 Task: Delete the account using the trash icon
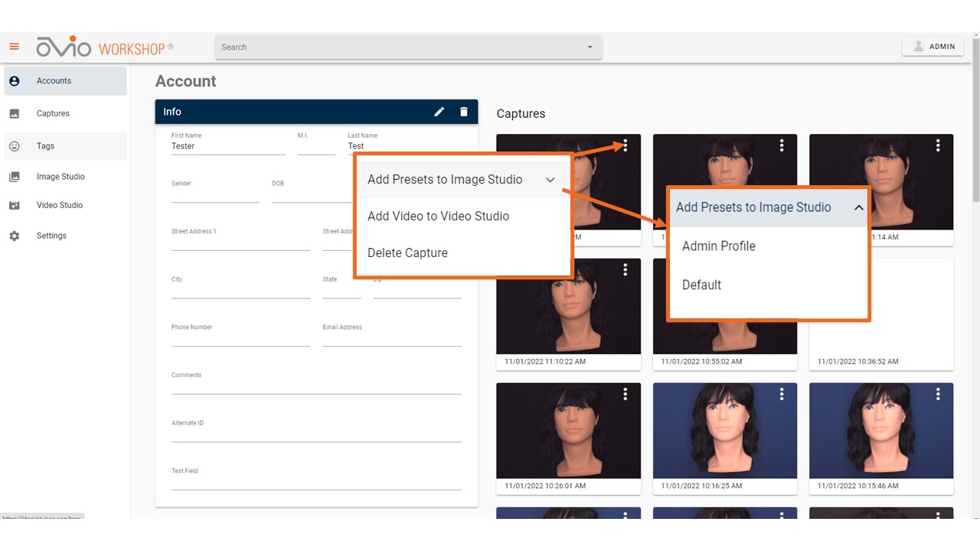tap(463, 112)
